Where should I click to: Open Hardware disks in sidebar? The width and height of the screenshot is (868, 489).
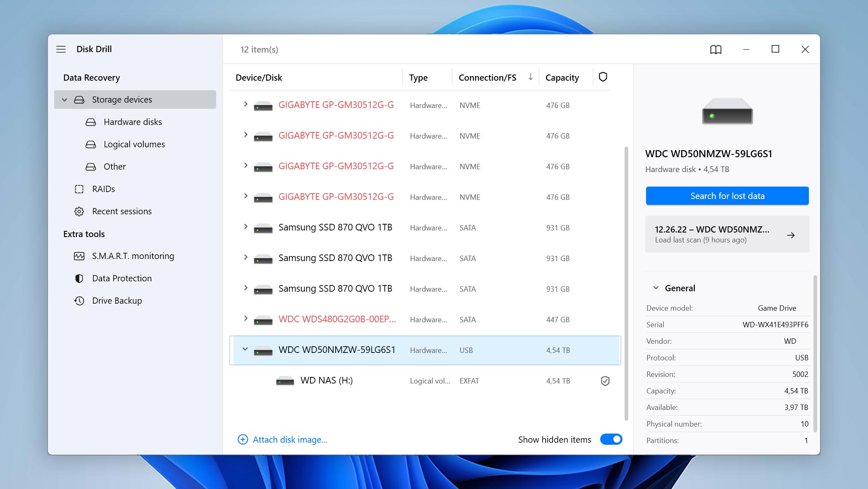click(x=133, y=122)
